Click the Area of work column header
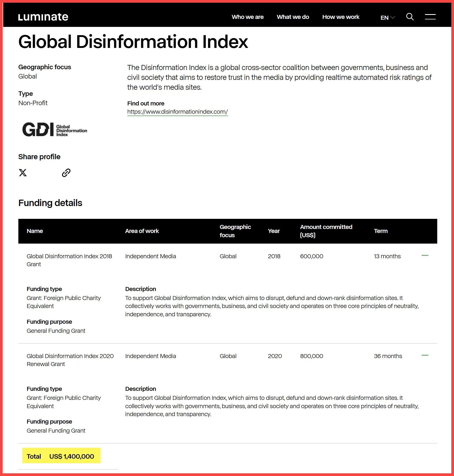454x476 pixels. point(142,231)
